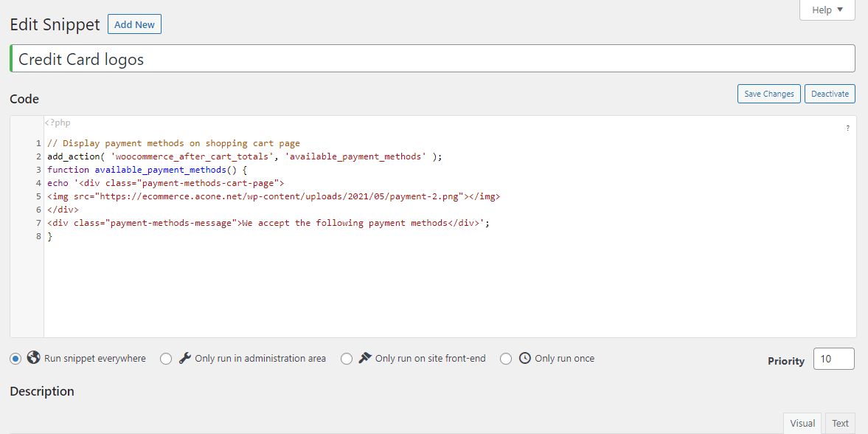Switch to the Visual editor tab
This screenshot has width=868, height=434.
pyautogui.click(x=802, y=423)
